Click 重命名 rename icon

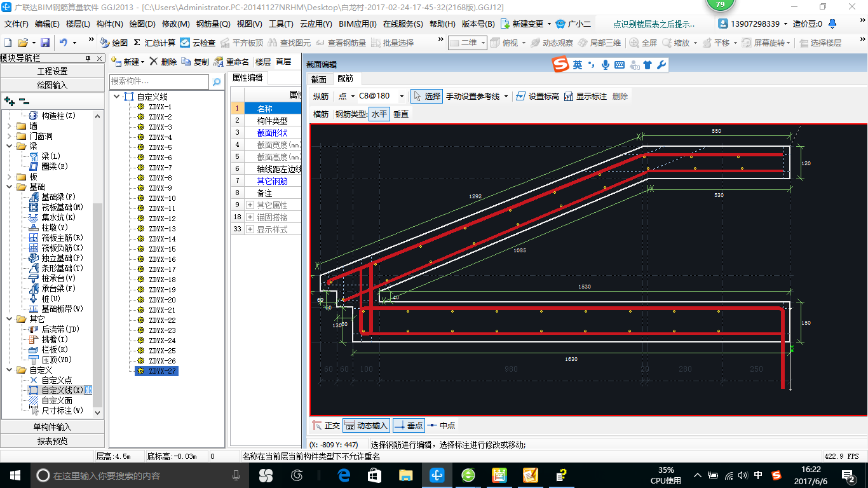coord(231,62)
